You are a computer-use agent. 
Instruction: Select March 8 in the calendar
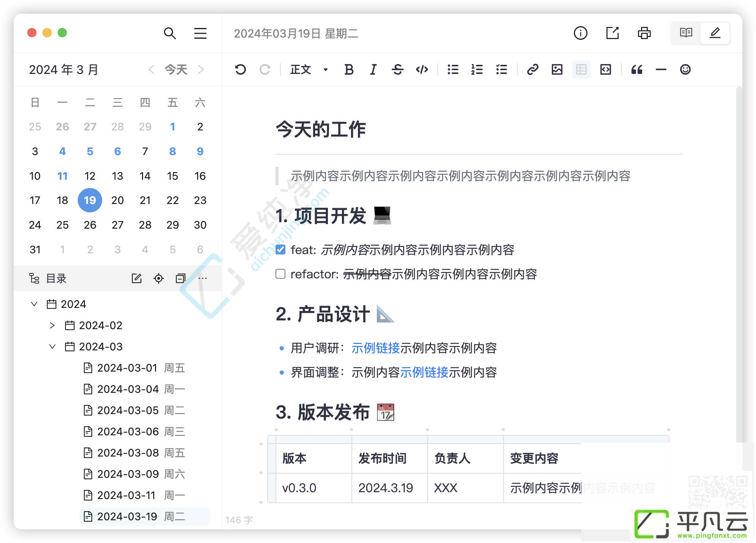click(173, 151)
